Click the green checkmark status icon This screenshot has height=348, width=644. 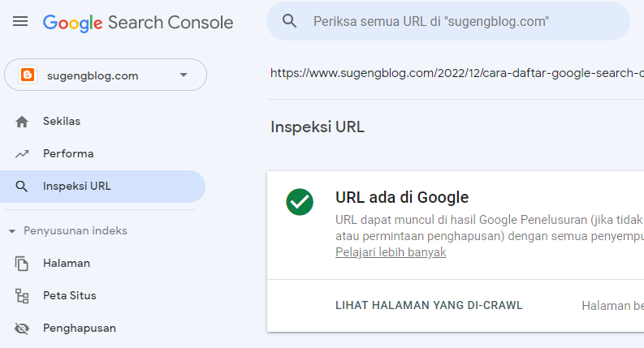(300, 202)
